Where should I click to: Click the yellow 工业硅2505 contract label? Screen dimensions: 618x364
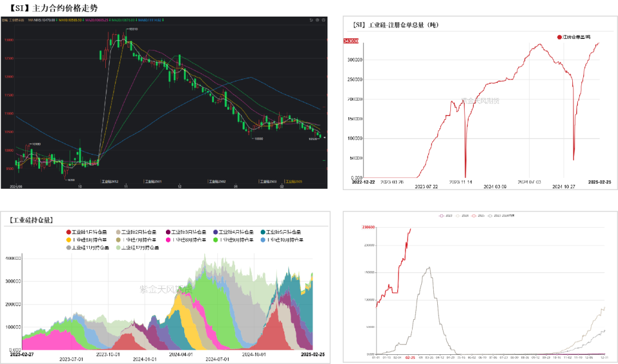[x=294, y=181]
